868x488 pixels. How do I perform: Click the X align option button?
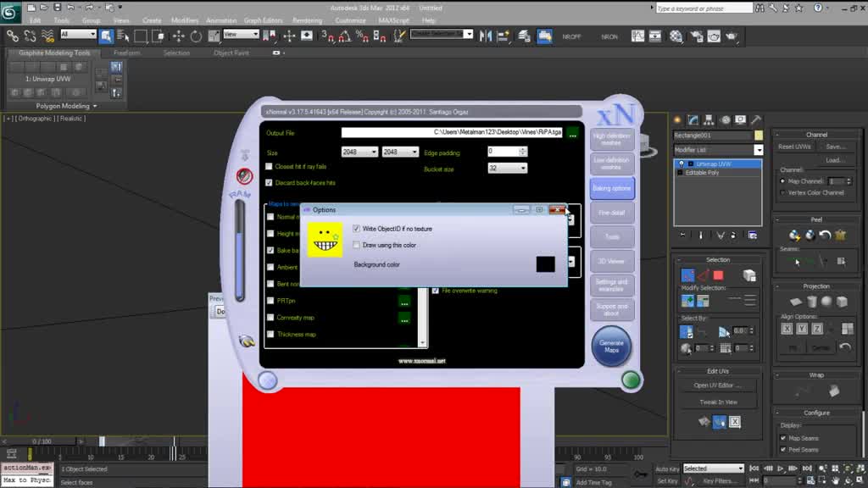(787, 329)
